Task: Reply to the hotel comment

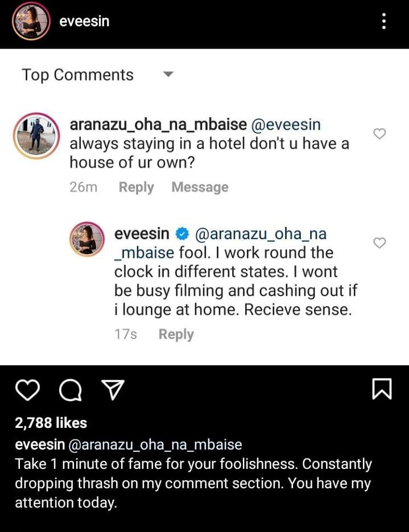Action: (136, 187)
